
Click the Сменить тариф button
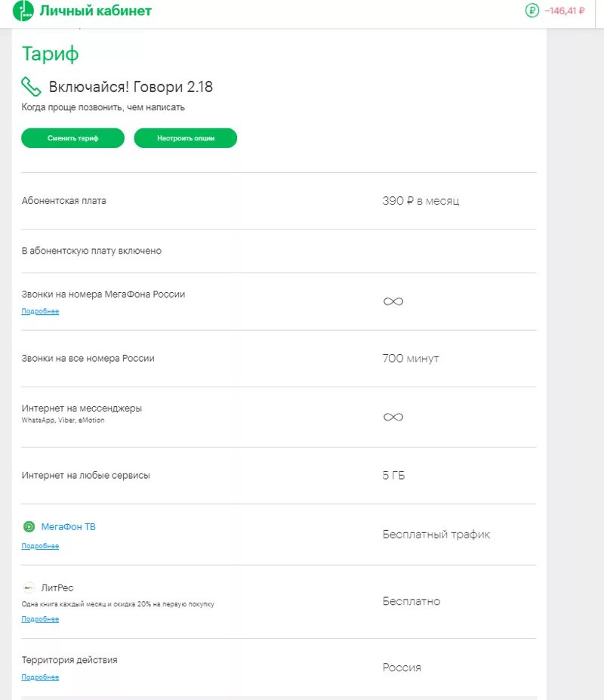point(72,138)
